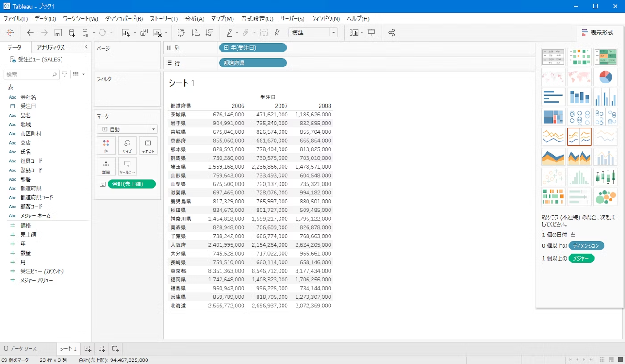Open the ファイル(F) menu

(16, 19)
